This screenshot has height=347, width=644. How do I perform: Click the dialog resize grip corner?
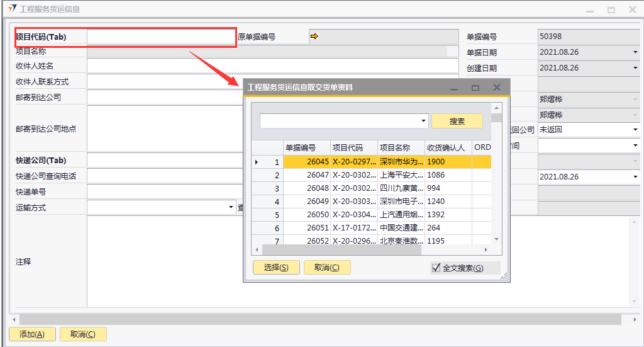point(504,276)
